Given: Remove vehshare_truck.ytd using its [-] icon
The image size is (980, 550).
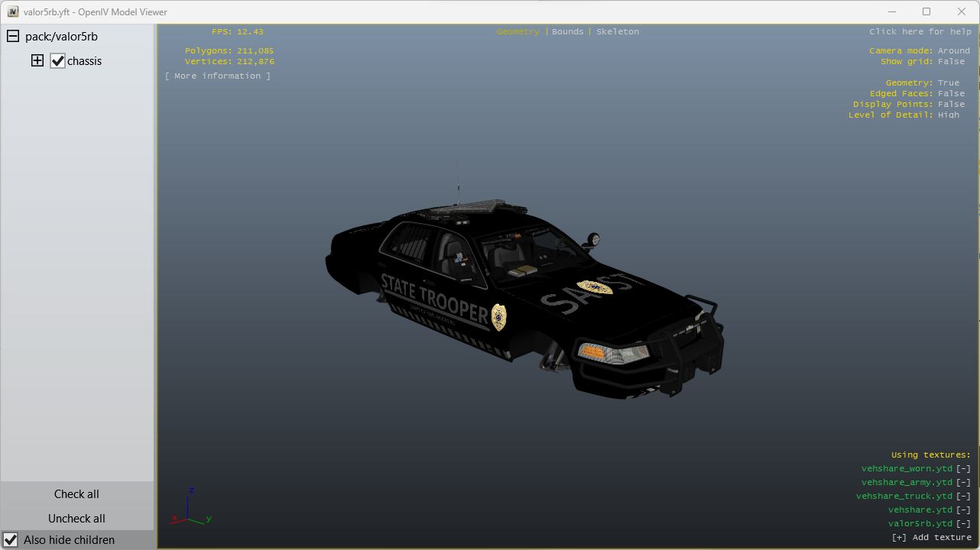Looking at the screenshot, I should coord(963,497).
